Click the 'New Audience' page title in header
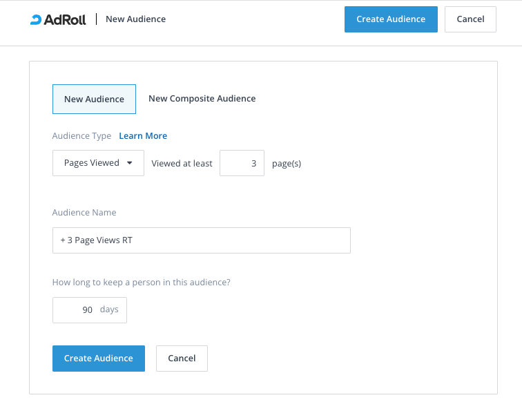 click(x=135, y=19)
